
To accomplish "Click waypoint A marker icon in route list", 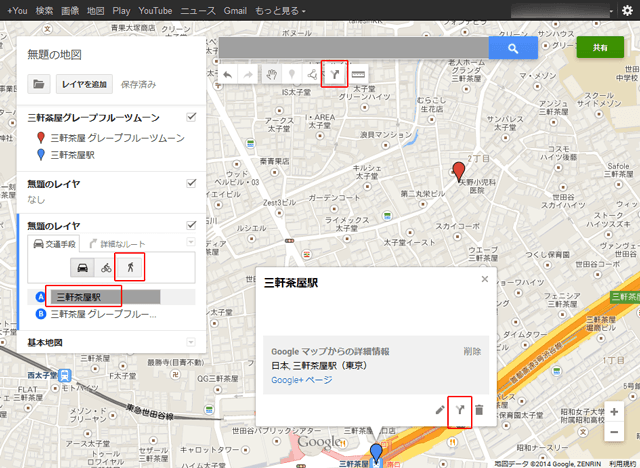I will (40, 297).
